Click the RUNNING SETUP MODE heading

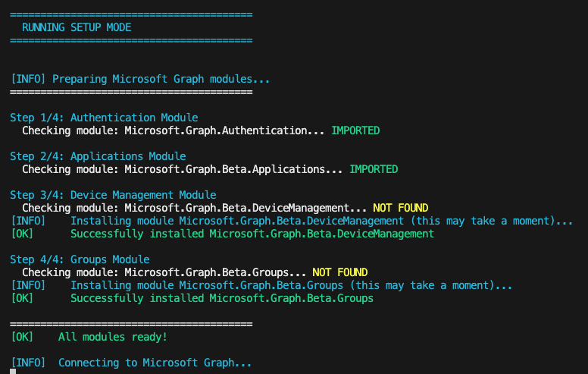pos(77,27)
